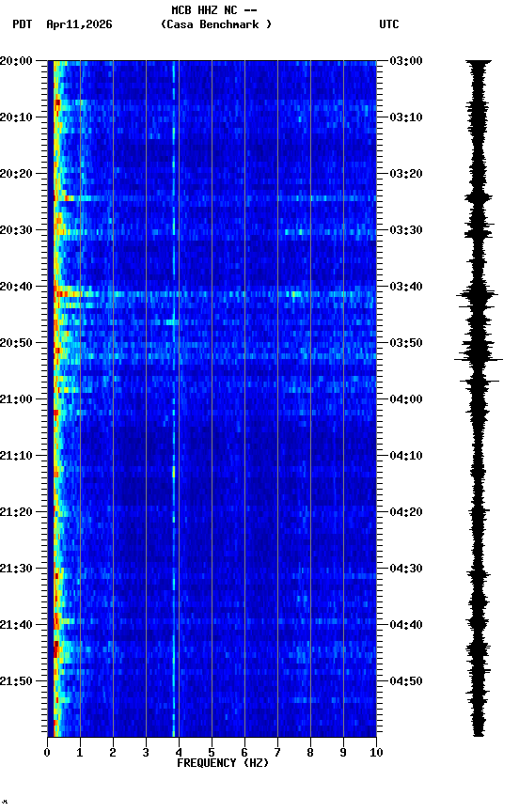Click the frequency axis tick label 10

click(377, 753)
